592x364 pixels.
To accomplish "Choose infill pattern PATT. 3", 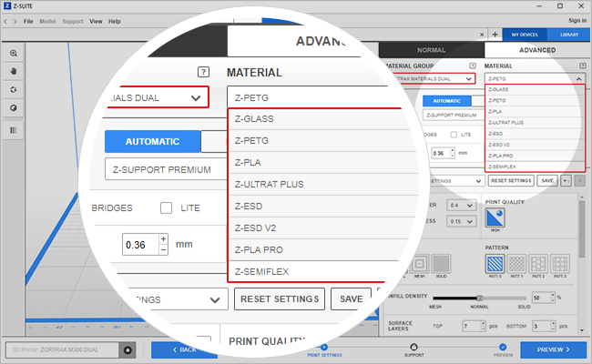I will pyautogui.click(x=560, y=264).
